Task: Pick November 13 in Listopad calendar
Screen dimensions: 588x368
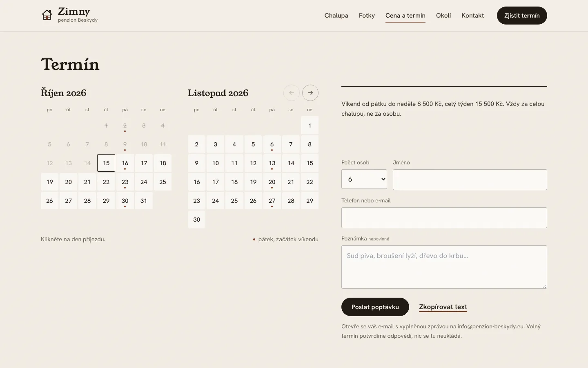Action: [x=272, y=163]
